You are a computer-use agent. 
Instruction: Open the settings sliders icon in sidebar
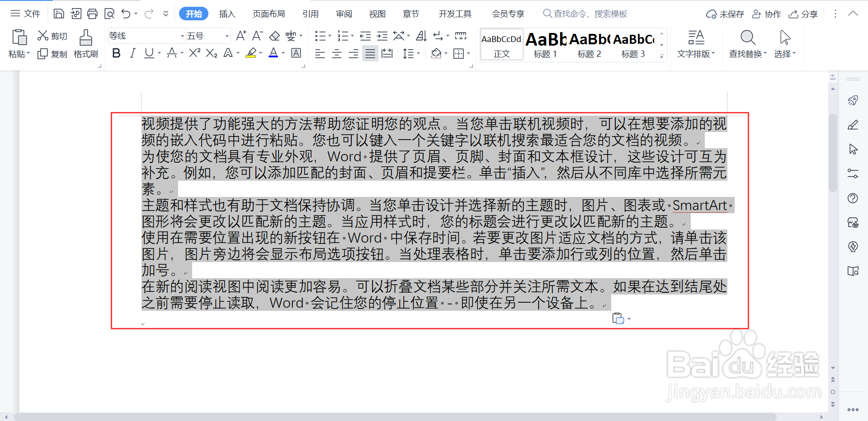(x=853, y=173)
